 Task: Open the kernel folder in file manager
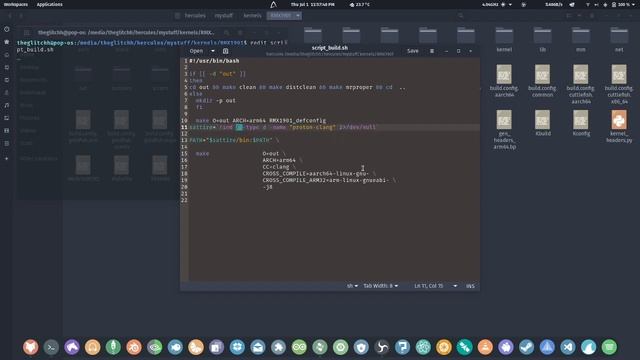coord(504,40)
